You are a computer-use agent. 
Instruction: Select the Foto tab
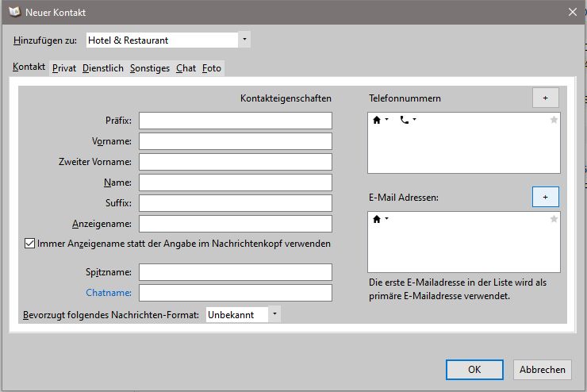212,68
